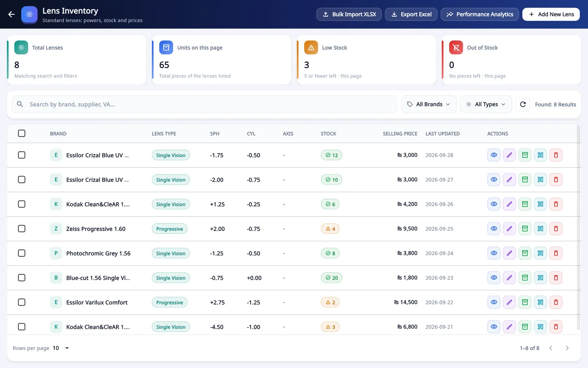
Task: Go back using the header arrow
Action: click(x=11, y=14)
